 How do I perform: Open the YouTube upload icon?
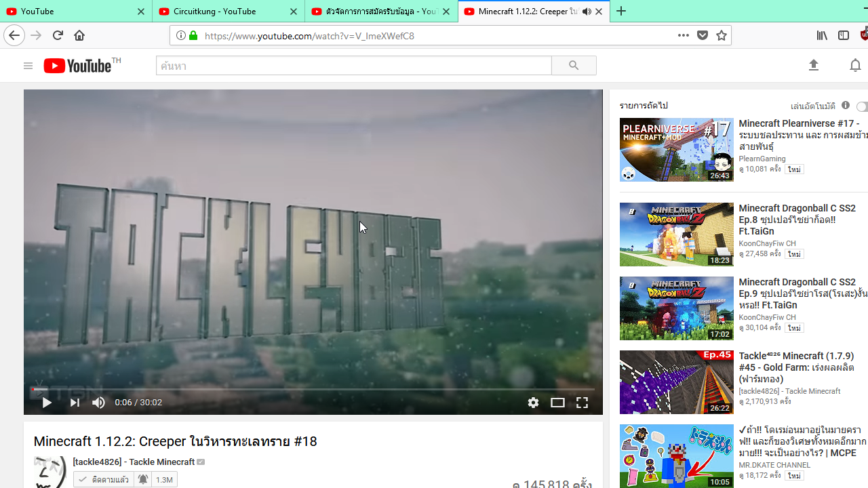click(814, 66)
